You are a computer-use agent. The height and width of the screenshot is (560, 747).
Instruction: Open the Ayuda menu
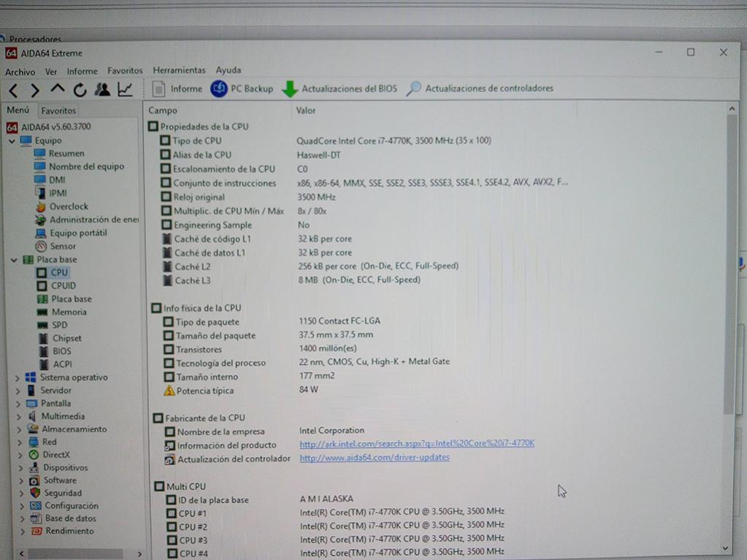pyautogui.click(x=229, y=70)
